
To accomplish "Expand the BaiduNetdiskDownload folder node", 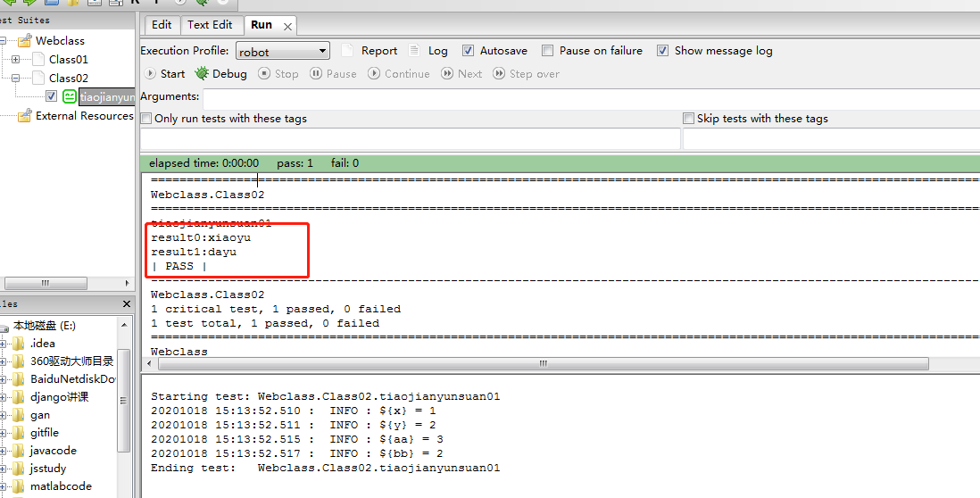I will 3,379.
